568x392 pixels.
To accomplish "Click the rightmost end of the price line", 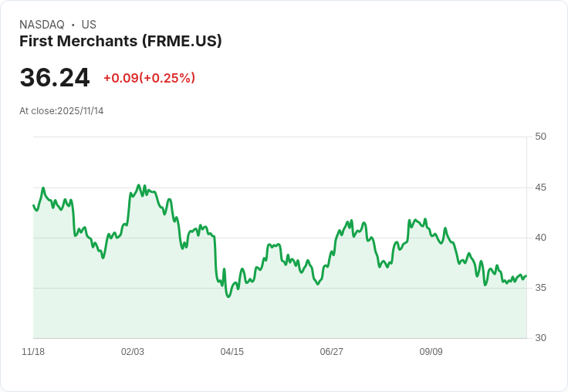I will point(526,276).
